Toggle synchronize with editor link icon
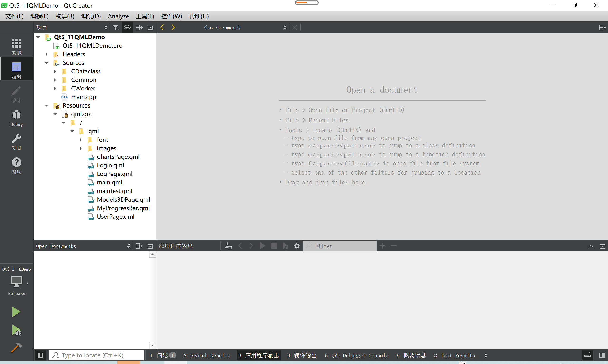The width and height of the screenshot is (608, 364). 127,28
